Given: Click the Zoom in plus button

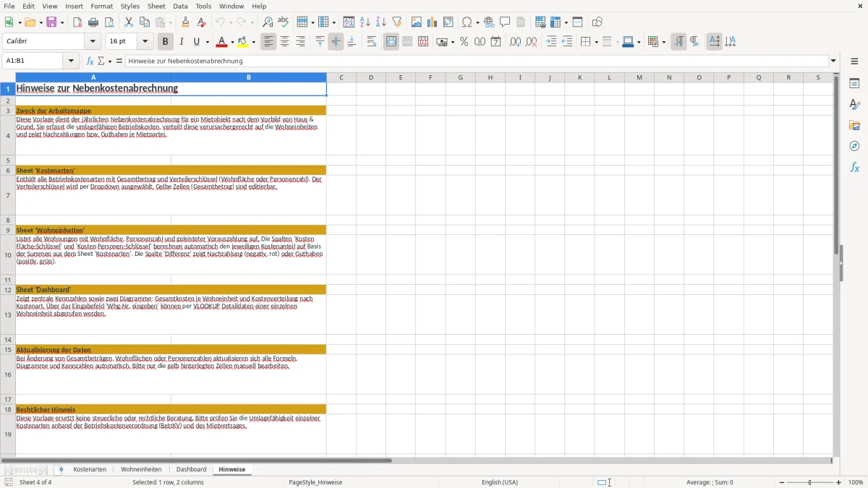Looking at the screenshot, I should tap(838, 482).
